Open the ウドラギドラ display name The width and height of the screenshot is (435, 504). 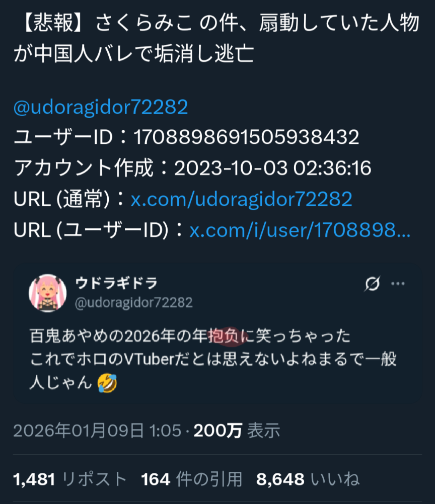tap(116, 283)
